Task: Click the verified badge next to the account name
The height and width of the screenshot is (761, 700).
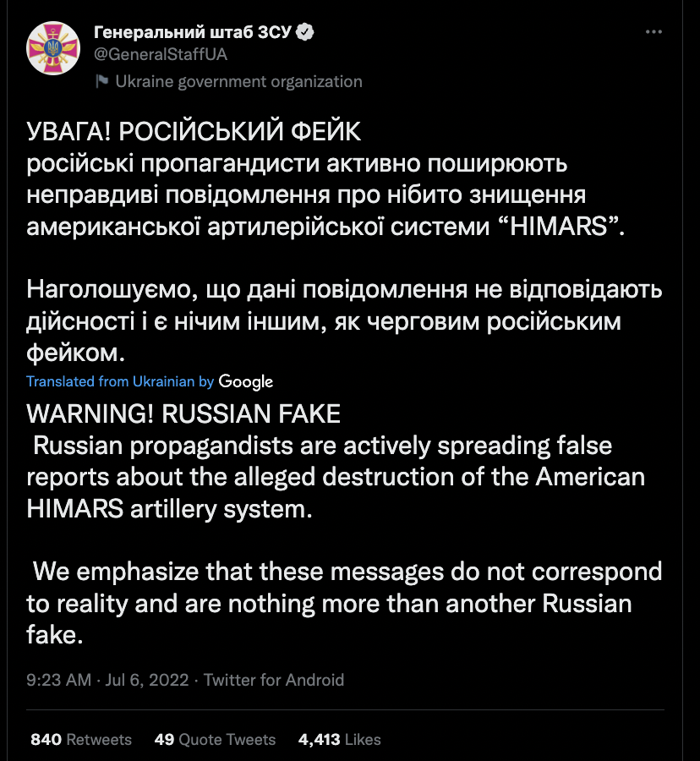Action: point(305,32)
